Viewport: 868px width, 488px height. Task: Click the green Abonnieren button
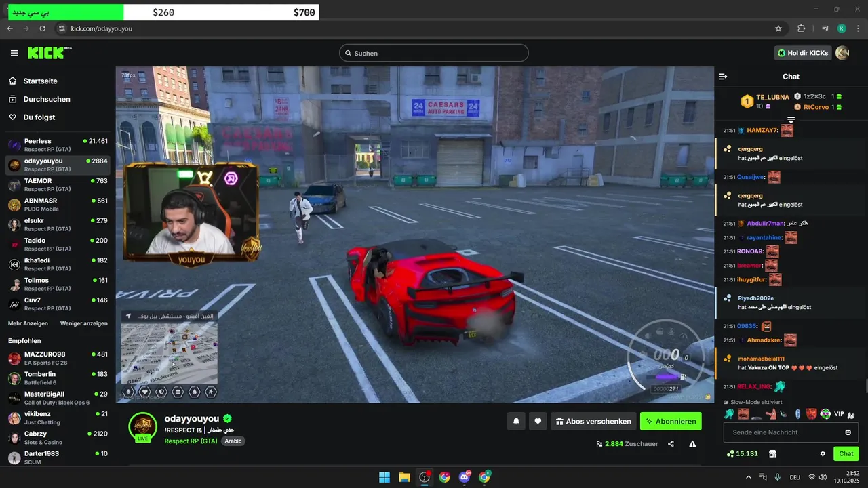pyautogui.click(x=671, y=421)
